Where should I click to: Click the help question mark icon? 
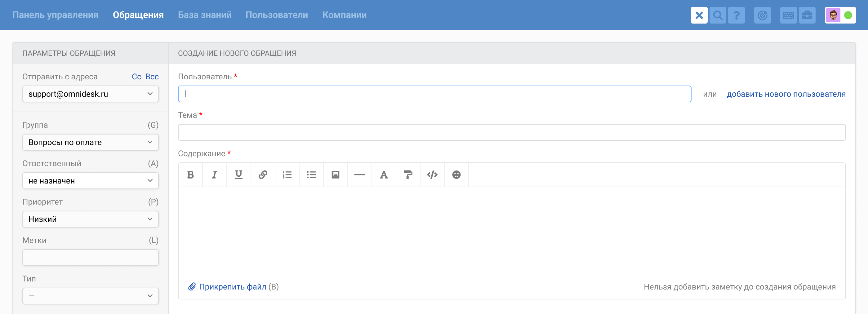click(736, 15)
